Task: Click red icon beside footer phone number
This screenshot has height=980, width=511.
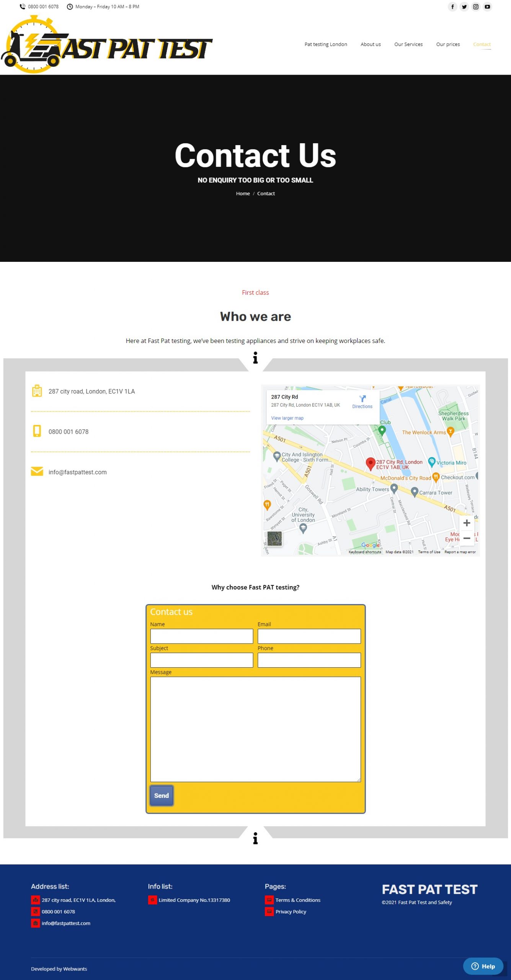Action: point(36,911)
